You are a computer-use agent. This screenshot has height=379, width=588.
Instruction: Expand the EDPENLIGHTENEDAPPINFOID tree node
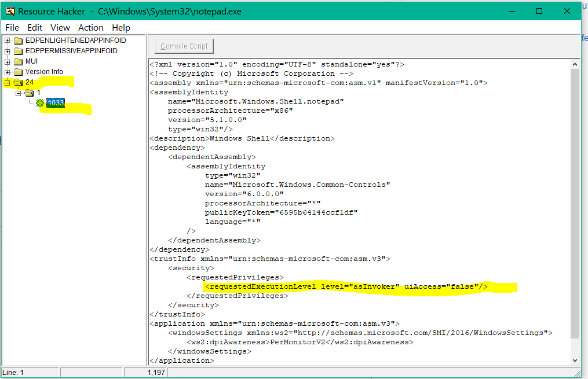[7, 41]
